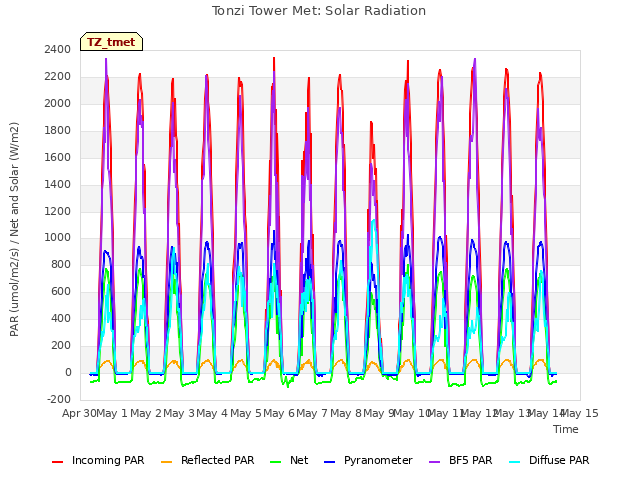The width and height of the screenshot is (640, 480).
Task: Click the TZ_tmet label box
Action: pyautogui.click(x=111, y=42)
